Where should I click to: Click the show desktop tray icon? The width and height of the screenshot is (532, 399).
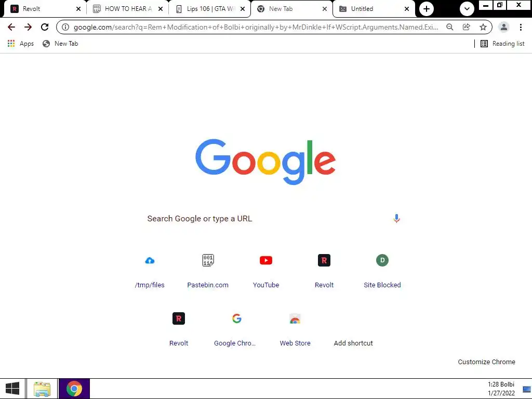point(527,389)
